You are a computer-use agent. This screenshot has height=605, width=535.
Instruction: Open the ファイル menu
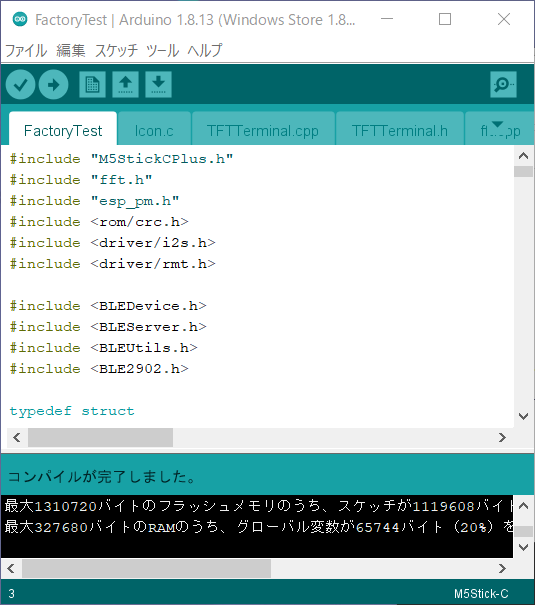(26, 51)
